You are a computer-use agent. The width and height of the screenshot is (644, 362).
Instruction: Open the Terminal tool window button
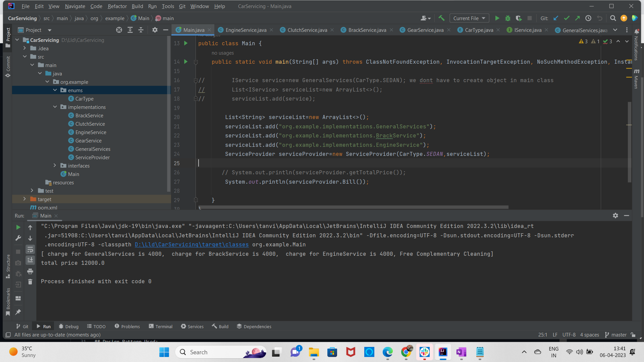[160, 326]
